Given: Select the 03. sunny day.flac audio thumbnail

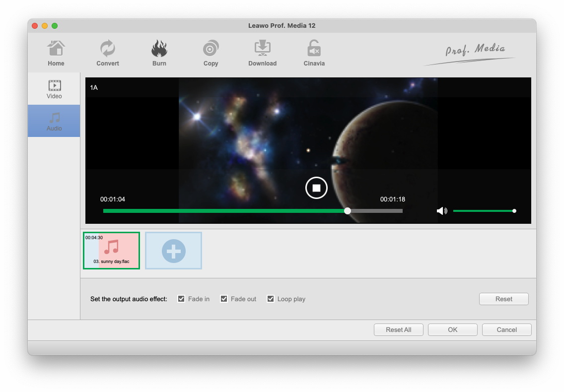Looking at the screenshot, I should 112,251.
